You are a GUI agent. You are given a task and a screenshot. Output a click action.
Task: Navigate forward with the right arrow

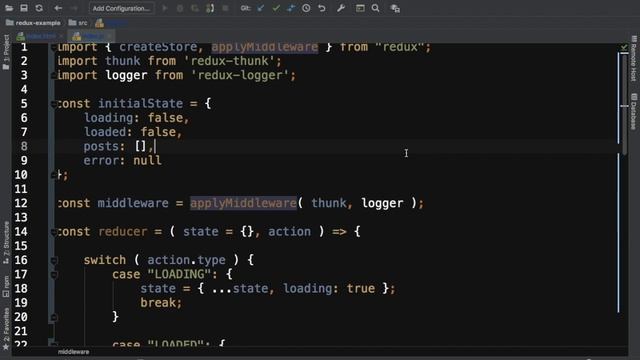pos(74,8)
